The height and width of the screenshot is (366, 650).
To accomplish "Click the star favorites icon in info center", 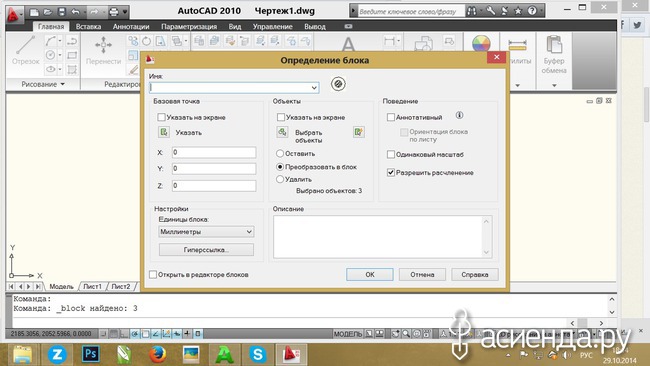I will pos(518,11).
